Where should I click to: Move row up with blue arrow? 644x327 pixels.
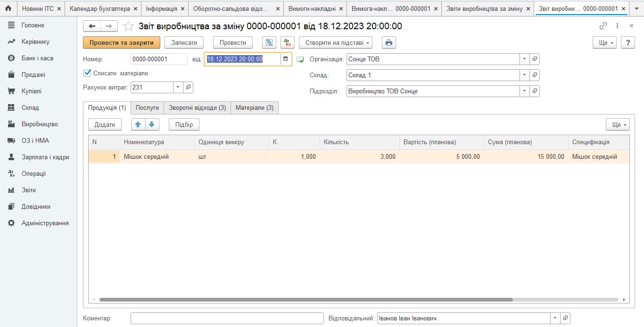[x=138, y=124]
